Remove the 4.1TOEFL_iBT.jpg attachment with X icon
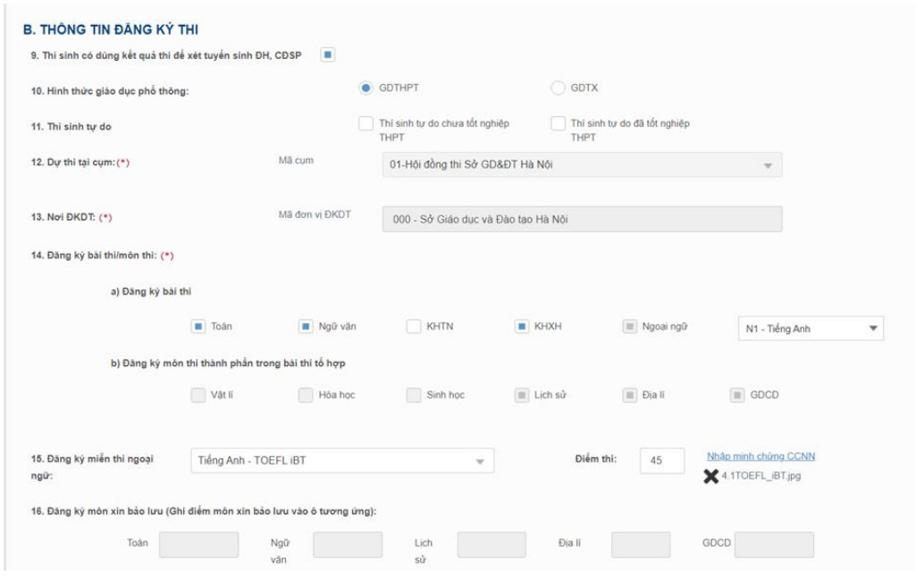The height and width of the screenshot is (577, 924). point(710,476)
